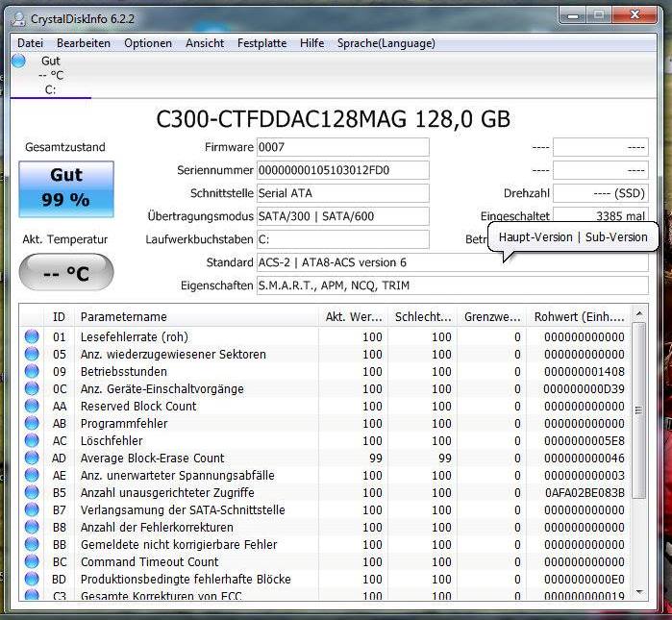Click status orb of unerwarteter Spannungsabfälle row
The image size is (672, 620).
32,475
